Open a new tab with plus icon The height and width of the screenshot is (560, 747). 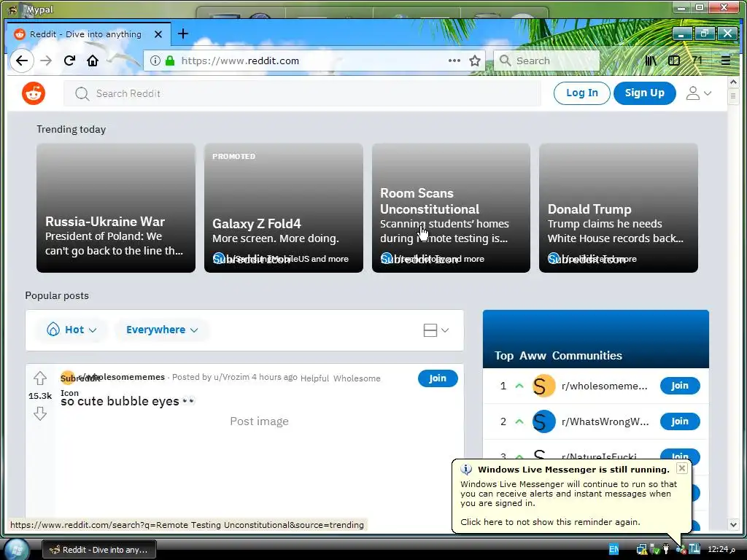(183, 34)
